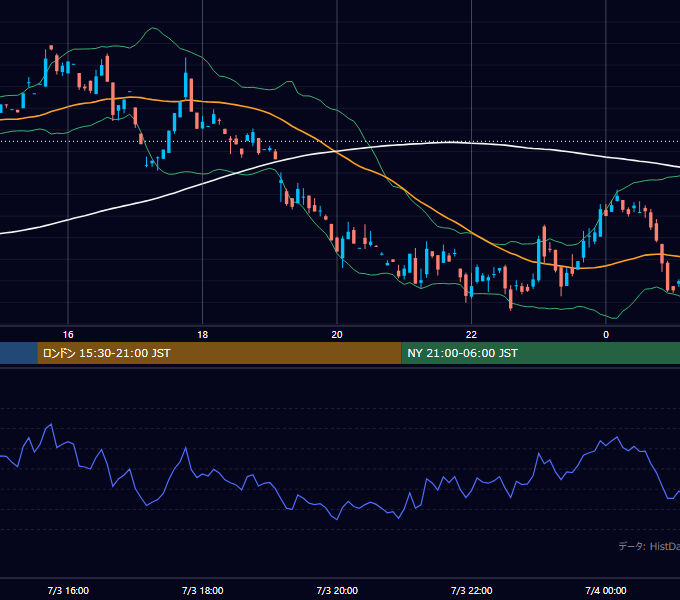Click the NY 21:00-06:00 JST session bar
The height and width of the screenshot is (600, 680).
[541, 353]
